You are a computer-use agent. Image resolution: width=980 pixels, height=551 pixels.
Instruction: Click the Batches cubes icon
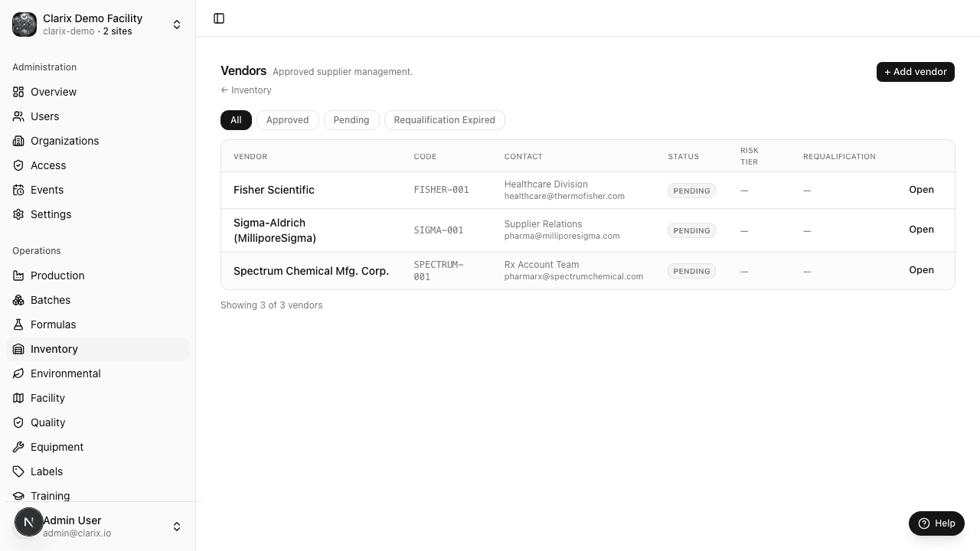point(18,300)
